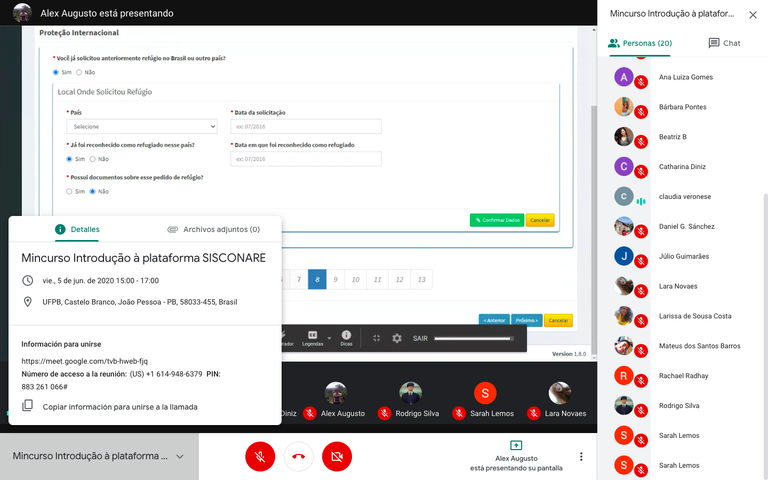The width and height of the screenshot is (768, 480).
Task: Close the side panel with X
Action: pyautogui.click(x=753, y=15)
